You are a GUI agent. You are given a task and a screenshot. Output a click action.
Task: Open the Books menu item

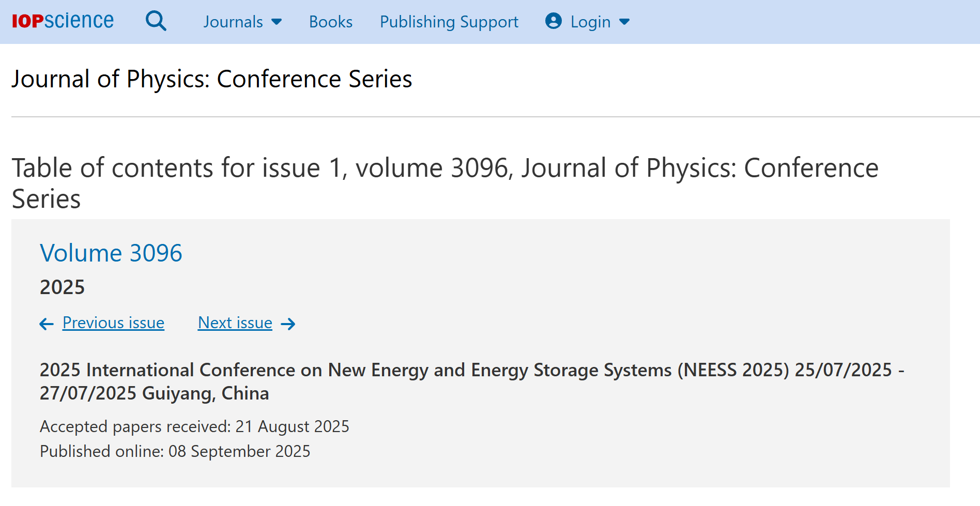[x=331, y=22]
